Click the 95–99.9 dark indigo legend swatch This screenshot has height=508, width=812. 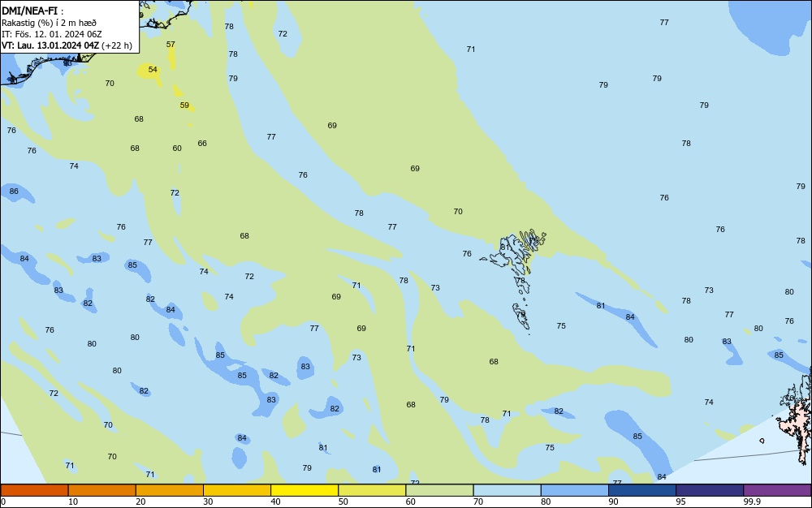(710, 490)
